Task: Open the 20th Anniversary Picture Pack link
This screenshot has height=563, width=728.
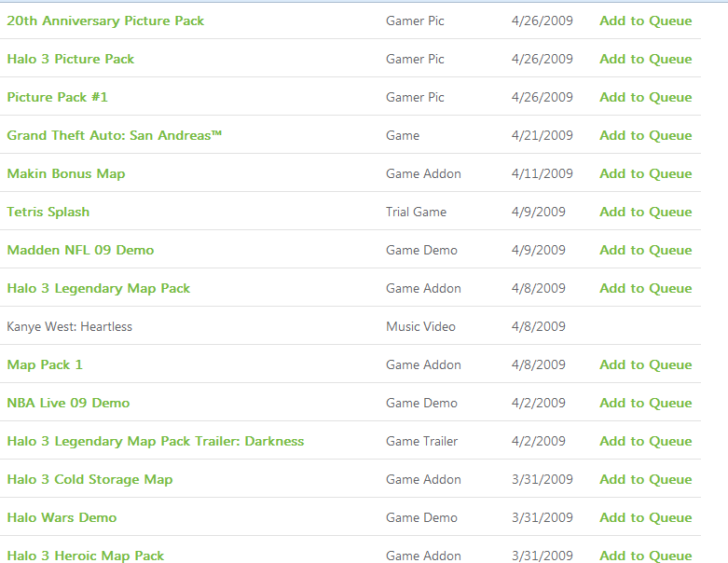Action: (105, 21)
